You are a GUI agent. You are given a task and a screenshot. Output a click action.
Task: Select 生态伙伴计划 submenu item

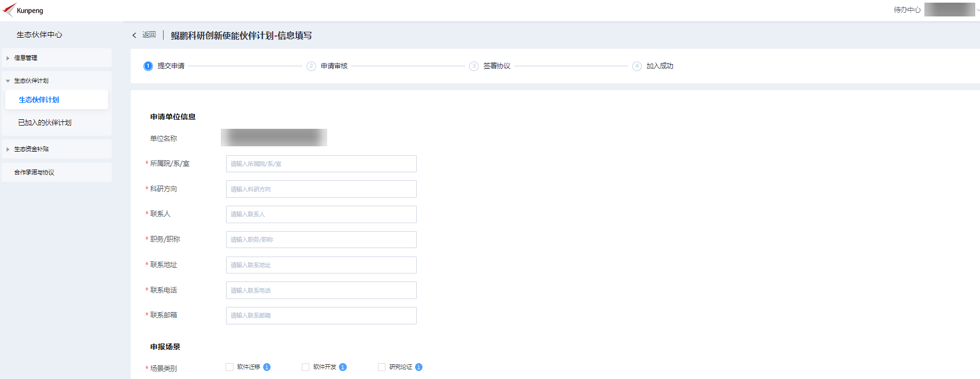57,100
